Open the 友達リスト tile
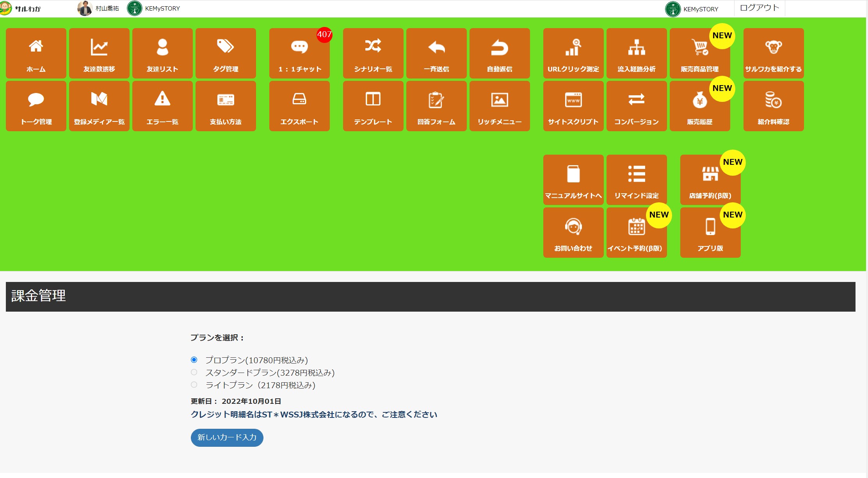This screenshot has width=868, height=478. click(x=162, y=53)
